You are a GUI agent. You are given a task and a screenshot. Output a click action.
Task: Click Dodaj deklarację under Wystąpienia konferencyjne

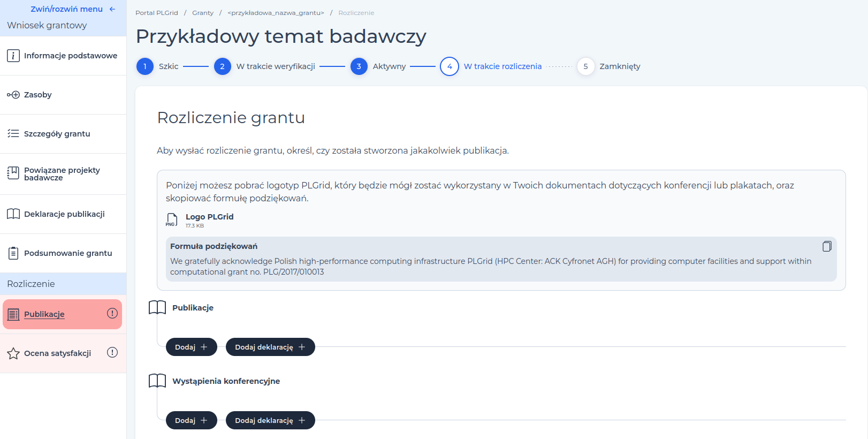coord(270,420)
